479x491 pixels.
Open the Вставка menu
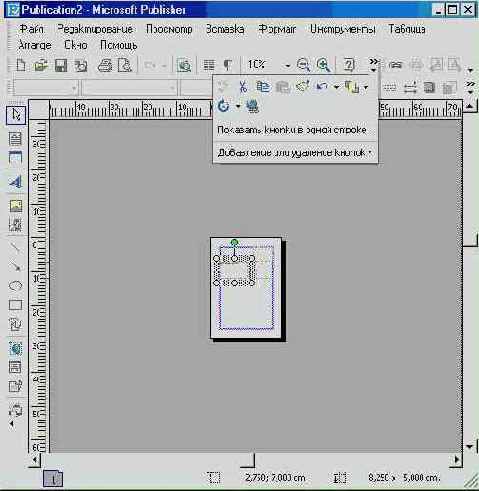coord(225,29)
